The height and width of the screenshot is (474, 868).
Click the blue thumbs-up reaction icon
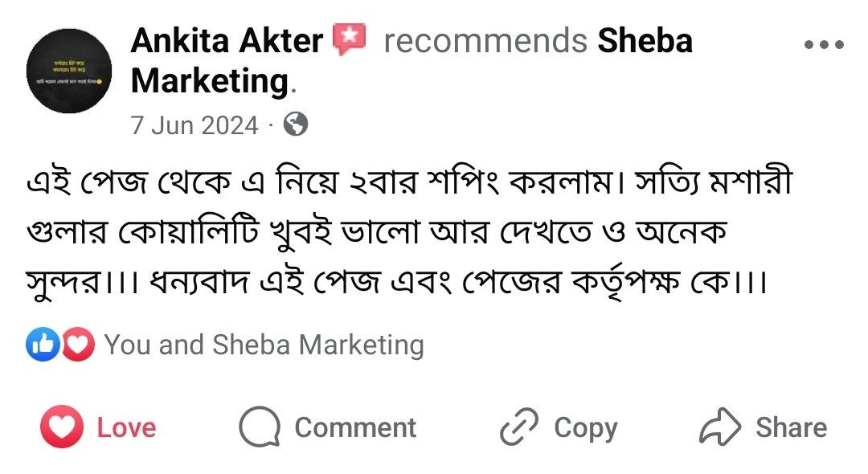pos(43,345)
